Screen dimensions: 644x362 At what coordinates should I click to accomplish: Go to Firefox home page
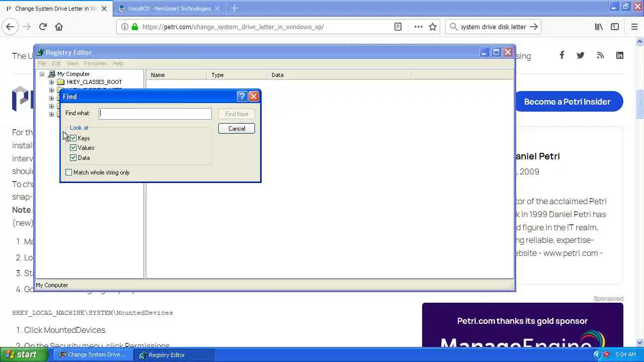(59, 27)
